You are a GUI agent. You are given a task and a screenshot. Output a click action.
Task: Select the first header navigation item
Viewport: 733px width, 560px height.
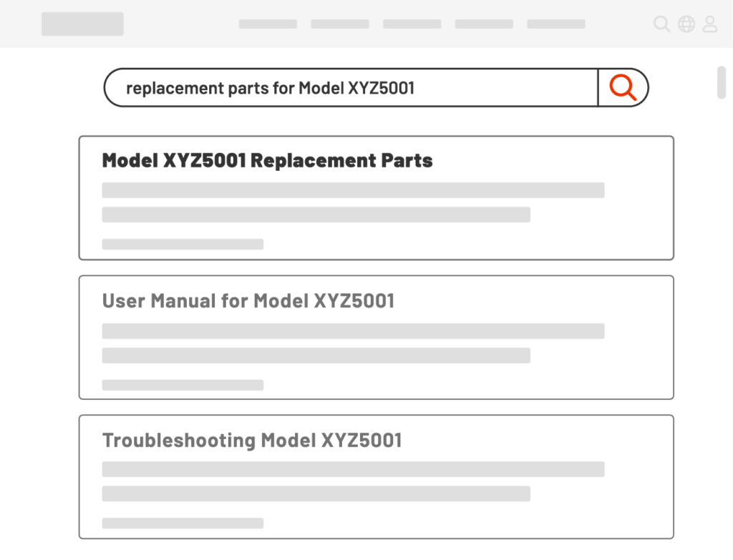[268, 24]
